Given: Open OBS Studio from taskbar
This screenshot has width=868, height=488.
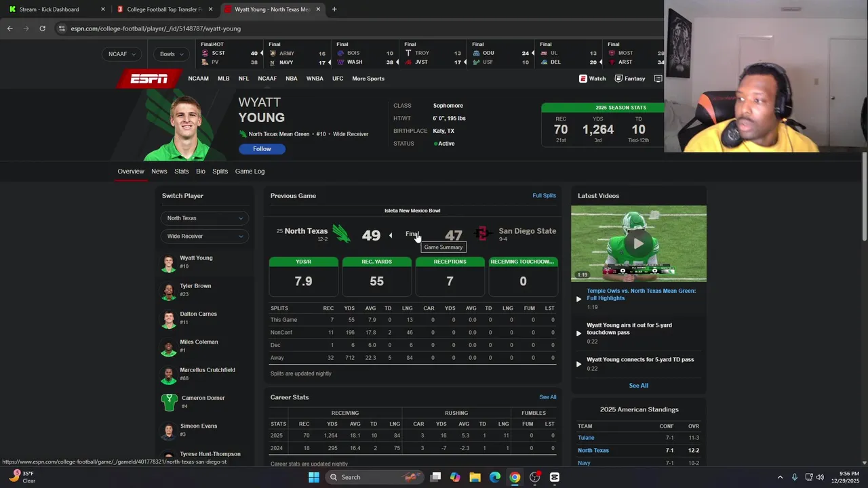Looking at the screenshot, I should 535,477.
